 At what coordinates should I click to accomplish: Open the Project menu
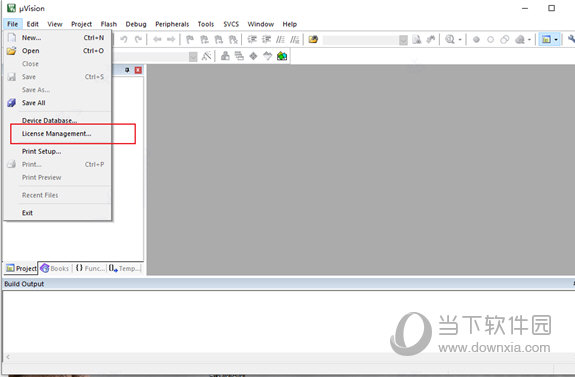click(x=81, y=24)
